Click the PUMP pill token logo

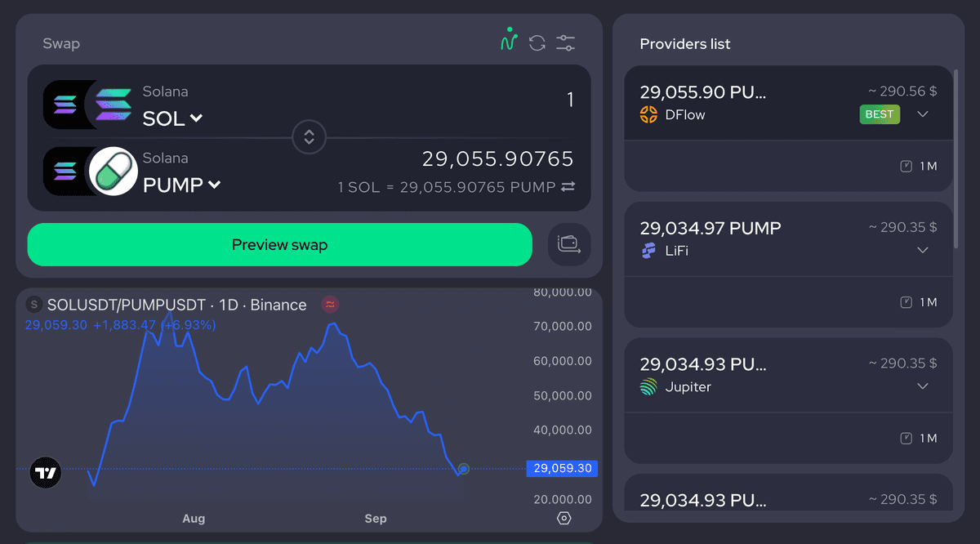(x=113, y=171)
